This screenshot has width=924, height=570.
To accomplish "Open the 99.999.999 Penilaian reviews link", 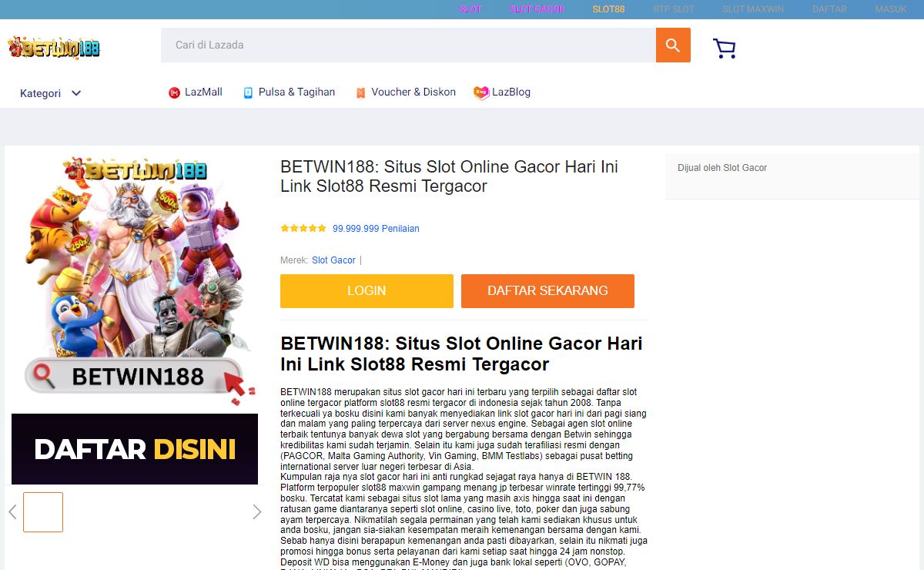I will tap(376, 229).
